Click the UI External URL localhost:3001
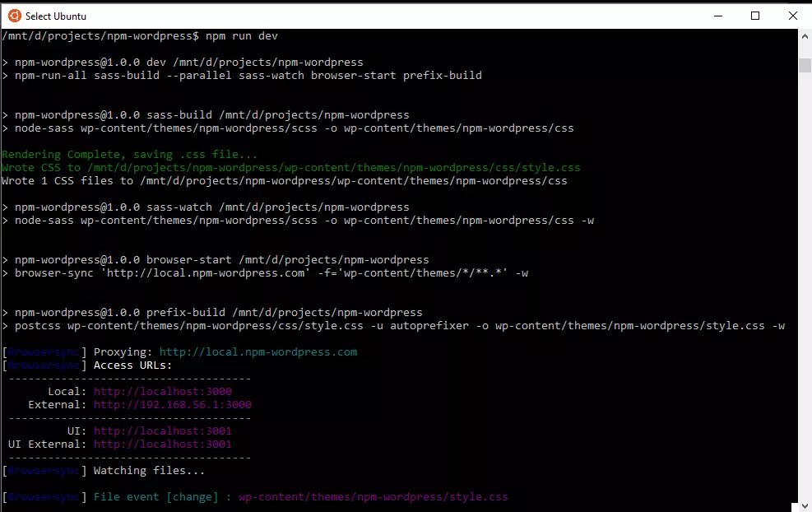The image size is (812, 512). 163,445
